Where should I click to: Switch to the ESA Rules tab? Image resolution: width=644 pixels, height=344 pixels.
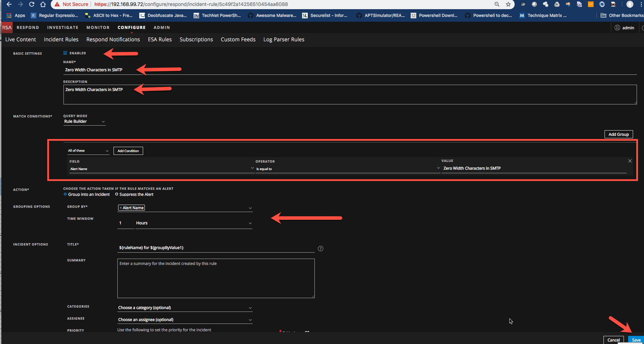[x=160, y=40]
